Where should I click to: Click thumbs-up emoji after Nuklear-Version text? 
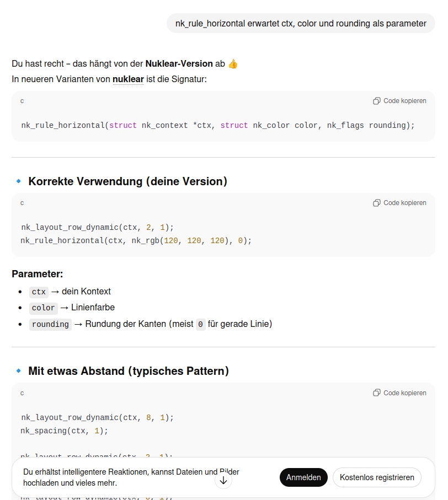(x=233, y=64)
